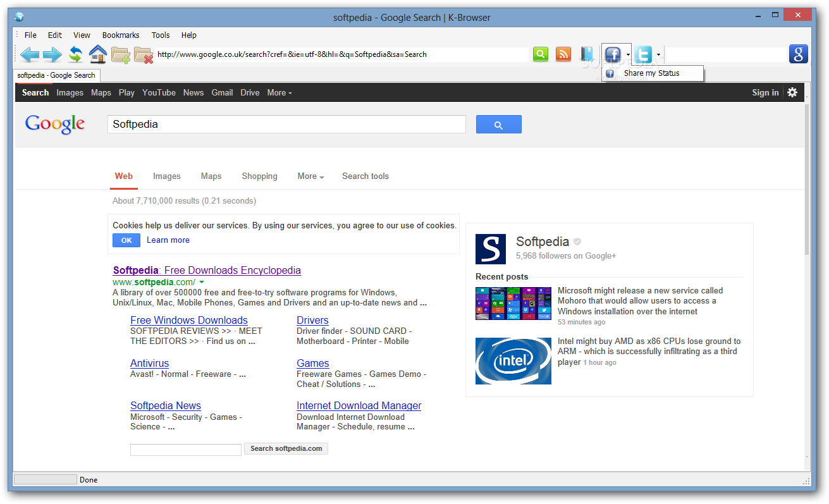
Task: Open the View menu
Action: (82, 35)
